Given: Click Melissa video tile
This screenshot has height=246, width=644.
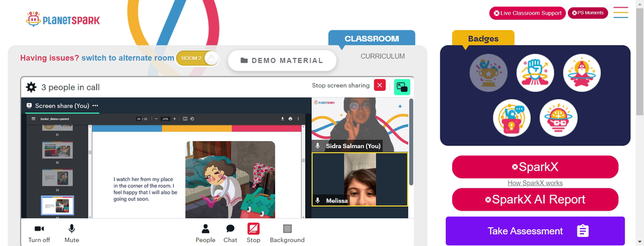Looking at the screenshot, I should click(x=360, y=180).
